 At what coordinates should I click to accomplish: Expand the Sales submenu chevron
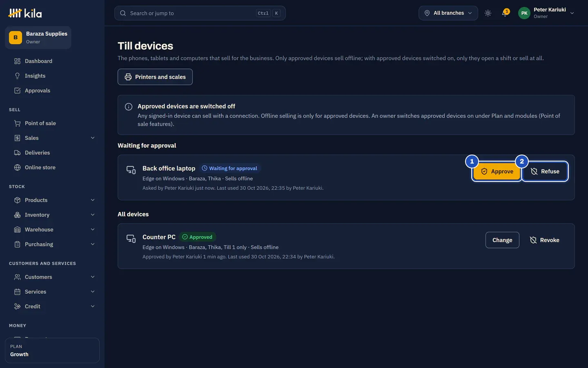coord(93,138)
